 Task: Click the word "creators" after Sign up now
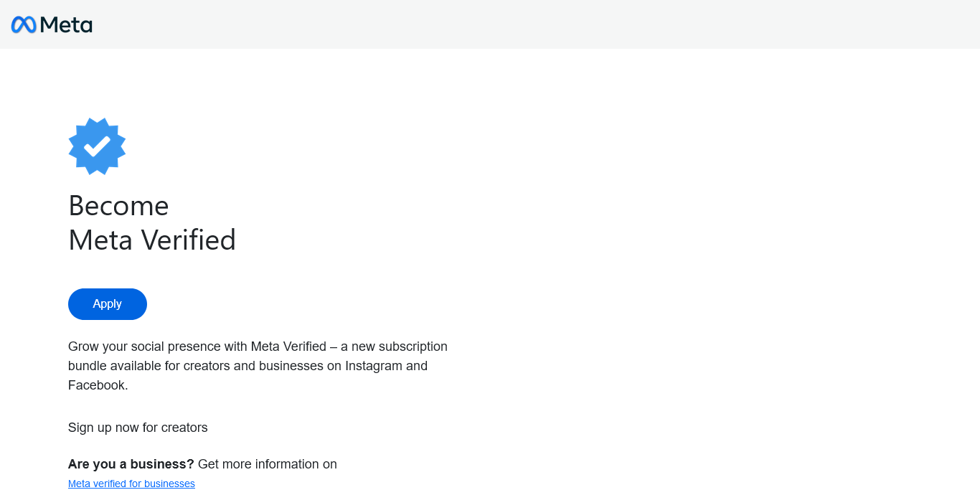pos(184,428)
